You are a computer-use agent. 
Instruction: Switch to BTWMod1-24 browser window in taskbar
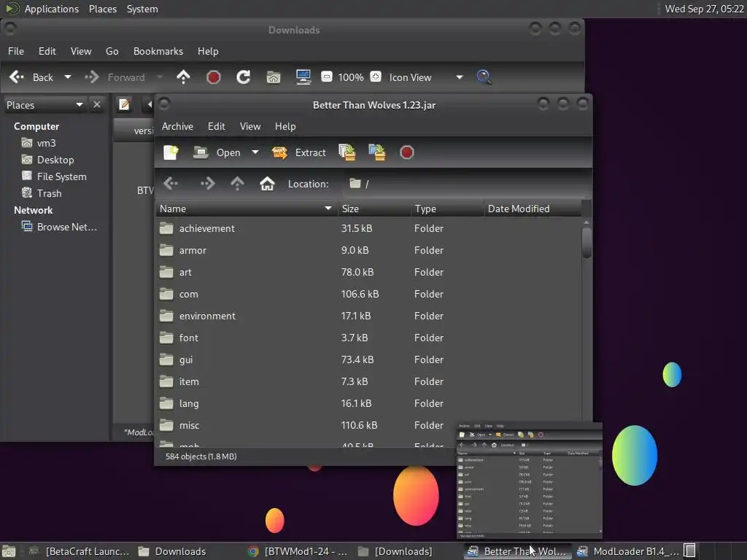tap(298, 551)
